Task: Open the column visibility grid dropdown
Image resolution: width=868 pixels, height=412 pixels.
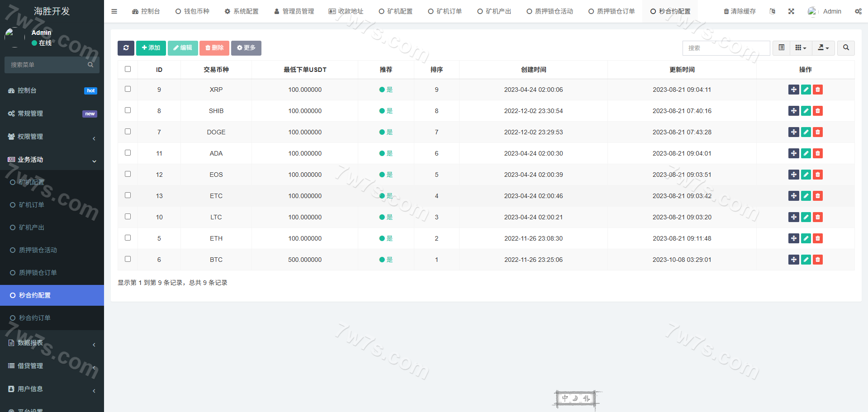Action: coord(801,48)
